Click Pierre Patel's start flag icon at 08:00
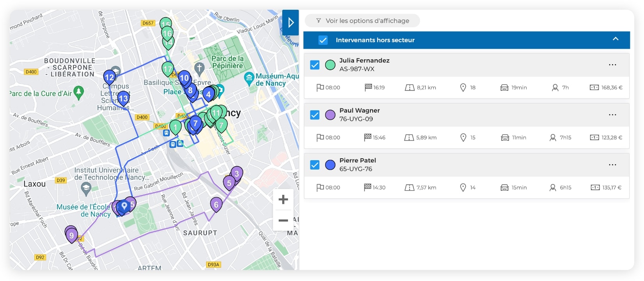The image size is (644, 281). 320,187
